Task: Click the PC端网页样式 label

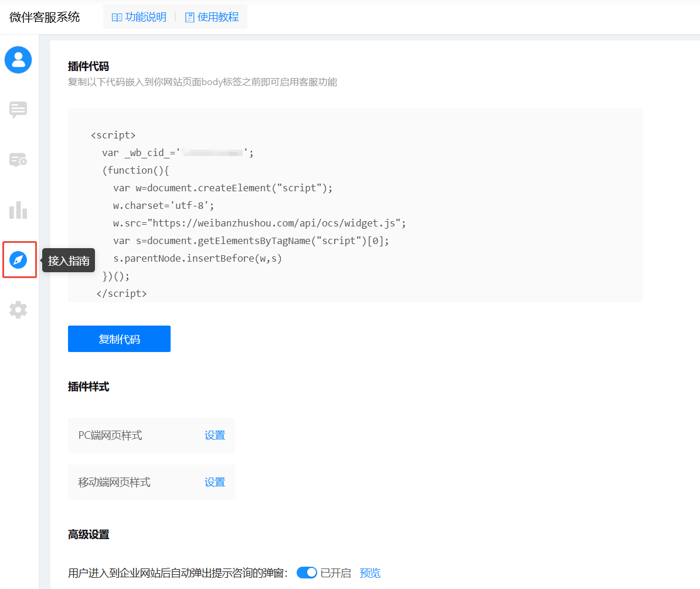Action: 110,435
